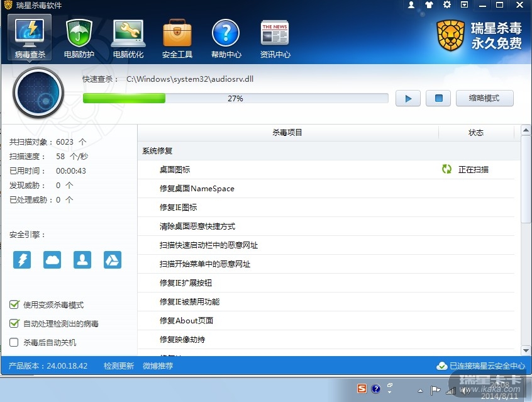Click 已处理威胁 0 个 value
Viewport: 532px width, 402px height.
pyautogui.click(x=65, y=199)
